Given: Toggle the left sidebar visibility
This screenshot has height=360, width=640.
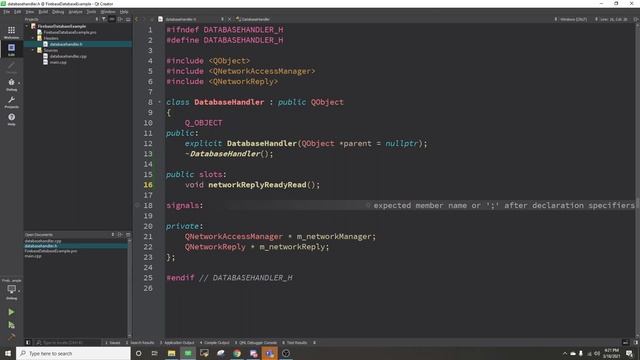Looking at the screenshot, I should 28,343.
